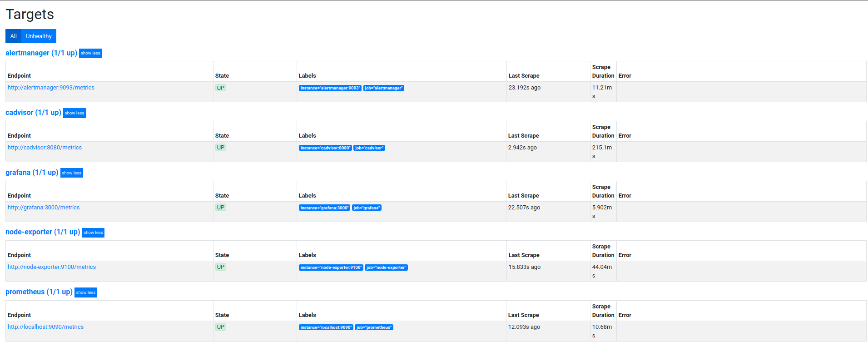Click the job="alertmanager" label
This screenshot has width=868, height=342.
pyautogui.click(x=384, y=88)
